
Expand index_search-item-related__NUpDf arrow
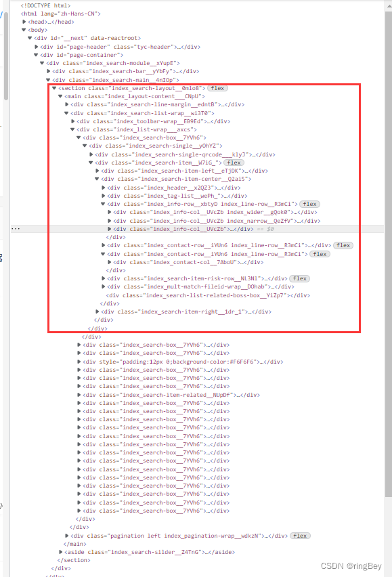(x=79, y=395)
